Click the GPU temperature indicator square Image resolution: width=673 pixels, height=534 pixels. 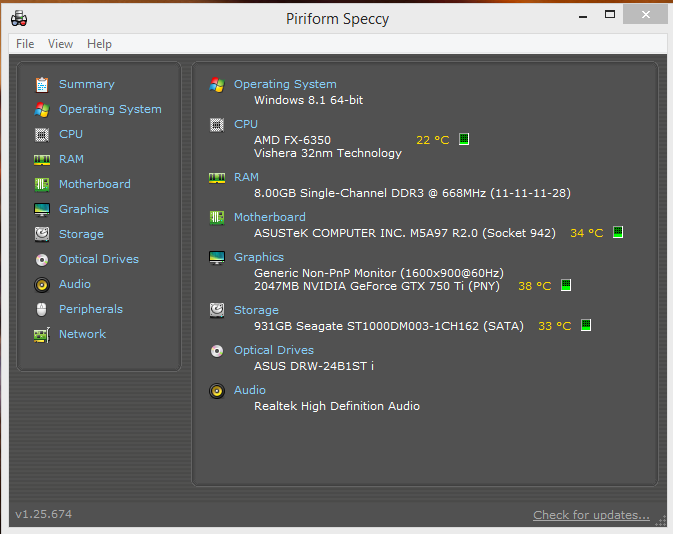(x=566, y=285)
